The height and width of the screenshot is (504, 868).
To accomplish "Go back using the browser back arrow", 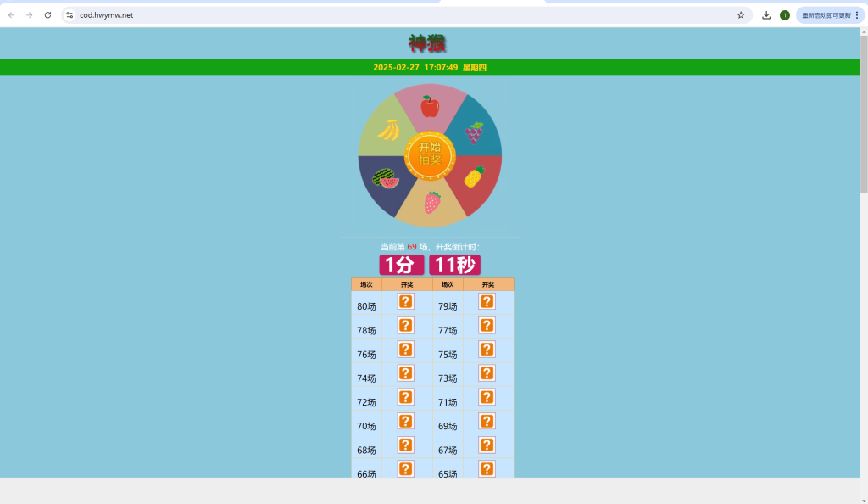I will pos(11,15).
